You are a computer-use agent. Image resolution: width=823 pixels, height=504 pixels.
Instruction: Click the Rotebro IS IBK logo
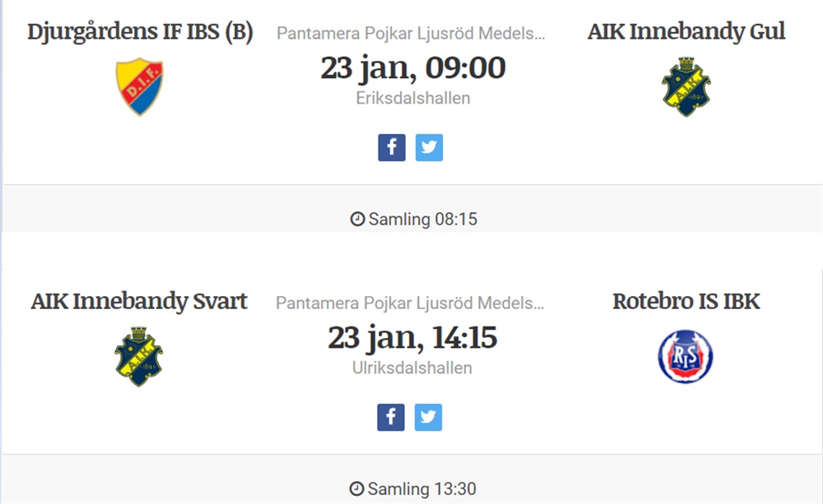[x=686, y=357]
